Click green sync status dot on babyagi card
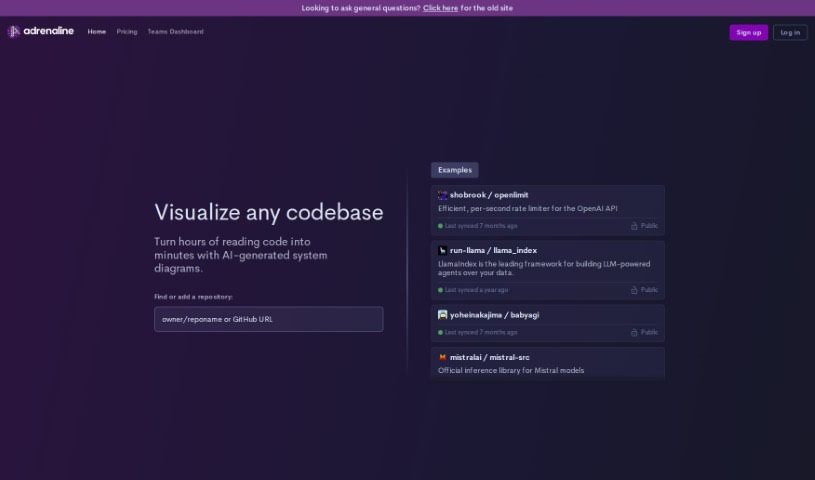815x480 pixels. click(x=440, y=332)
